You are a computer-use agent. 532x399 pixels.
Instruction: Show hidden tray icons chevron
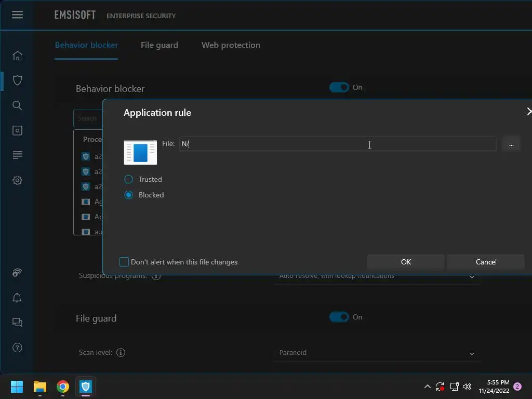pyautogui.click(x=428, y=387)
